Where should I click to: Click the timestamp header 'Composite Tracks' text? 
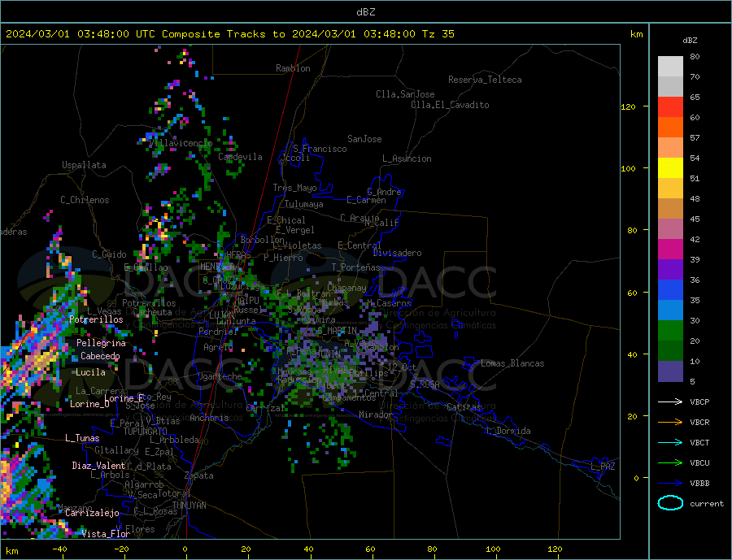tap(214, 34)
